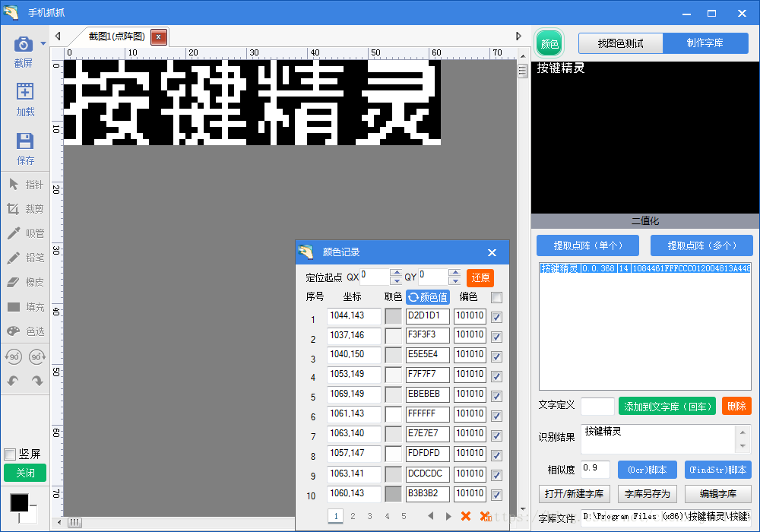The image size is (760, 532).
Task: Click the green 关闭 button
Action: point(25,473)
